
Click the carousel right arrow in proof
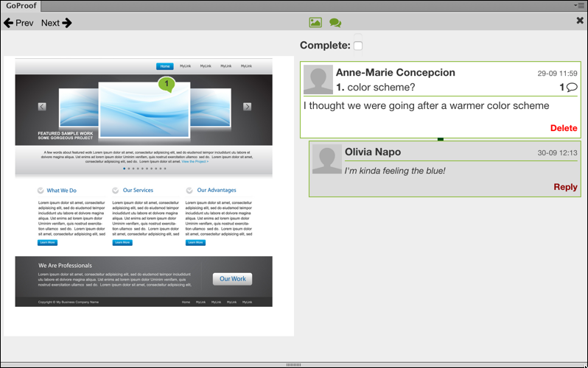coord(247,107)
